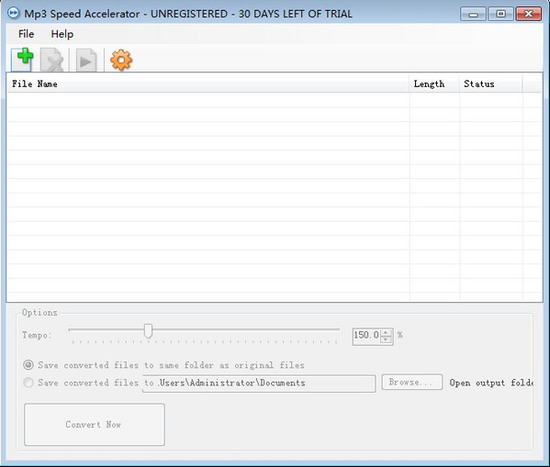Open the Help menu

click(62, 34)
